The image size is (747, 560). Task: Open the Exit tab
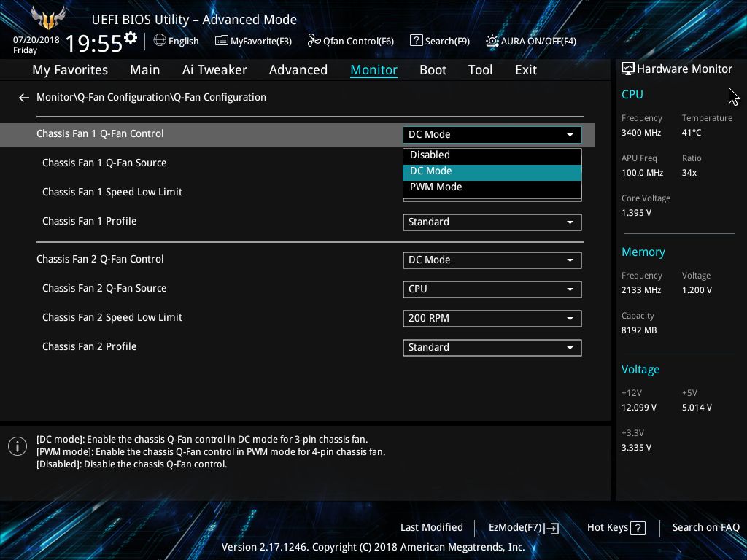526,70
